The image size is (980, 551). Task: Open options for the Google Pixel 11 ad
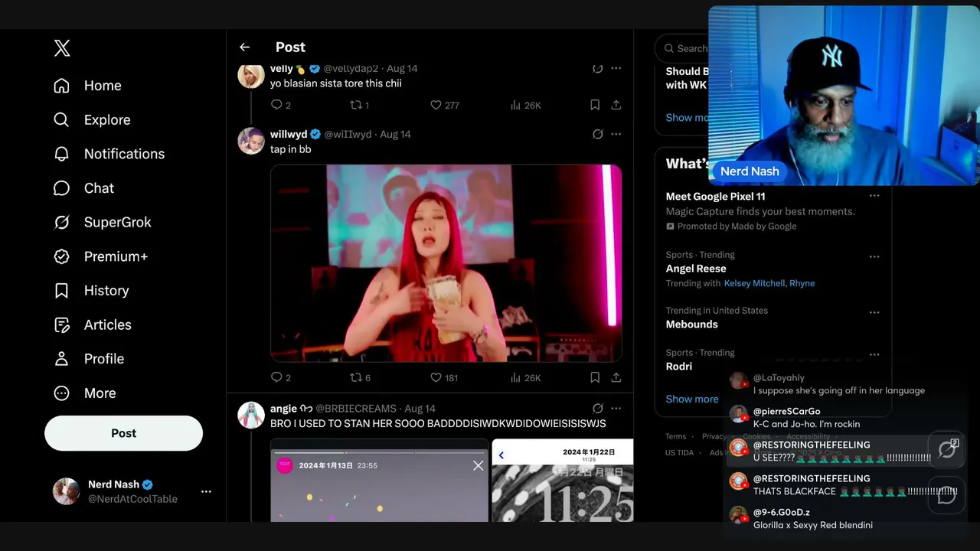[x=874, y=196]
